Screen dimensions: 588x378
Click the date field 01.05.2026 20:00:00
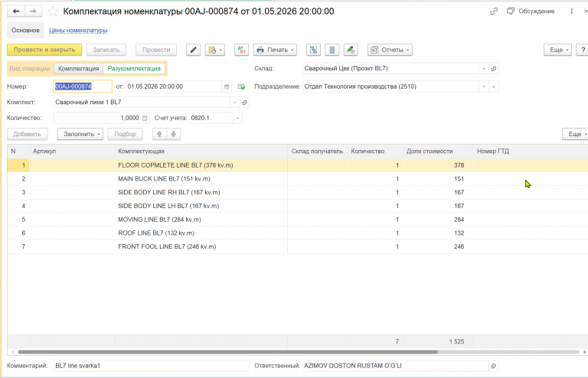[174, 86]
